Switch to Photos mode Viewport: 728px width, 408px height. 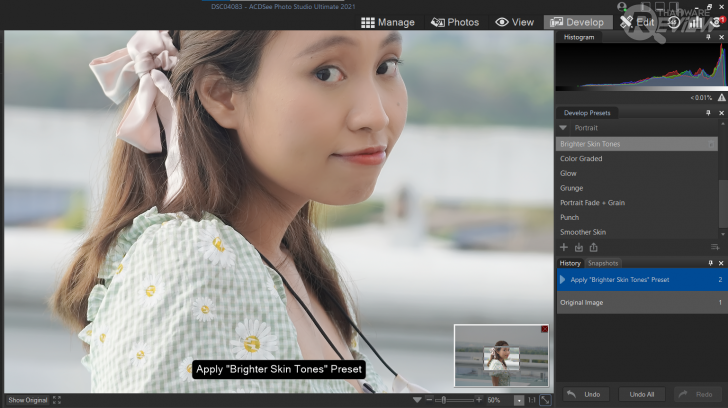tap(455, 22)
